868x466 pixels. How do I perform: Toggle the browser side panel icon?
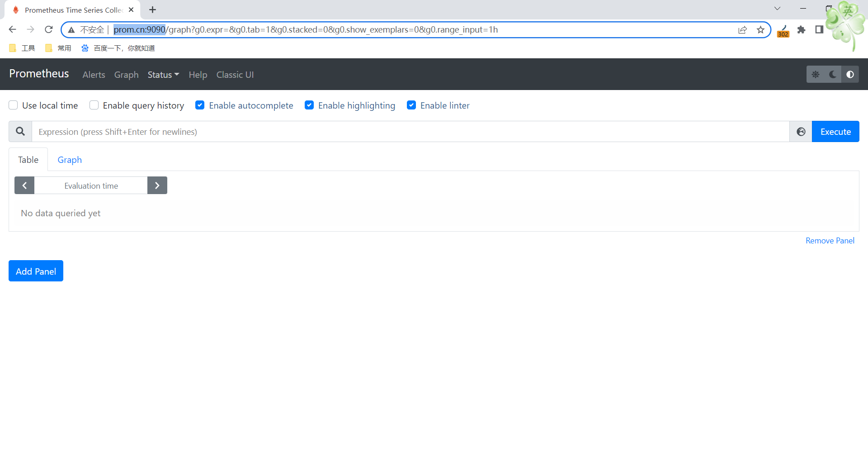coord(819,30)
